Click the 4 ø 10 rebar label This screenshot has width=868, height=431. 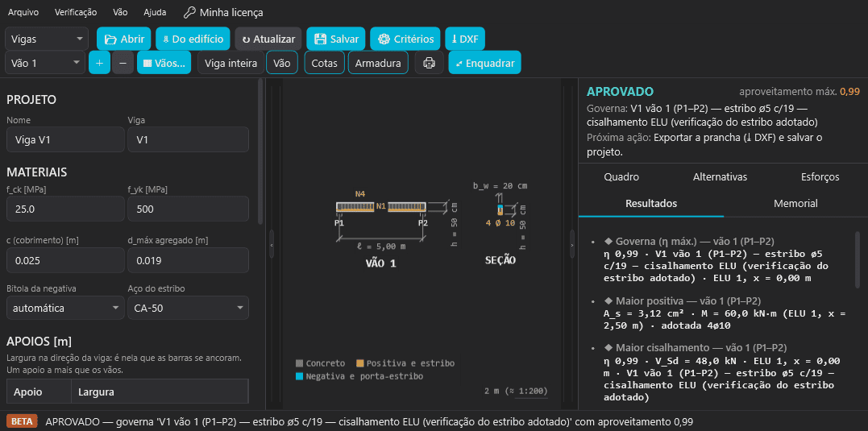tap(500, 223)
